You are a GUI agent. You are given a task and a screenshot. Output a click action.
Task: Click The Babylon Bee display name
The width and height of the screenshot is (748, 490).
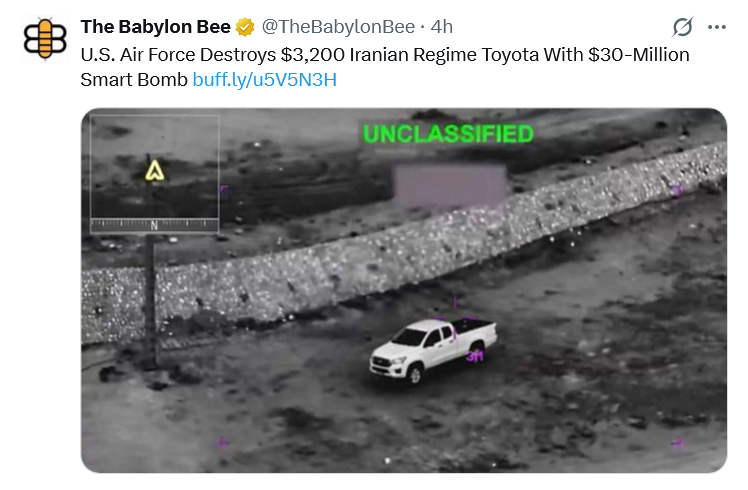point(156,27)
